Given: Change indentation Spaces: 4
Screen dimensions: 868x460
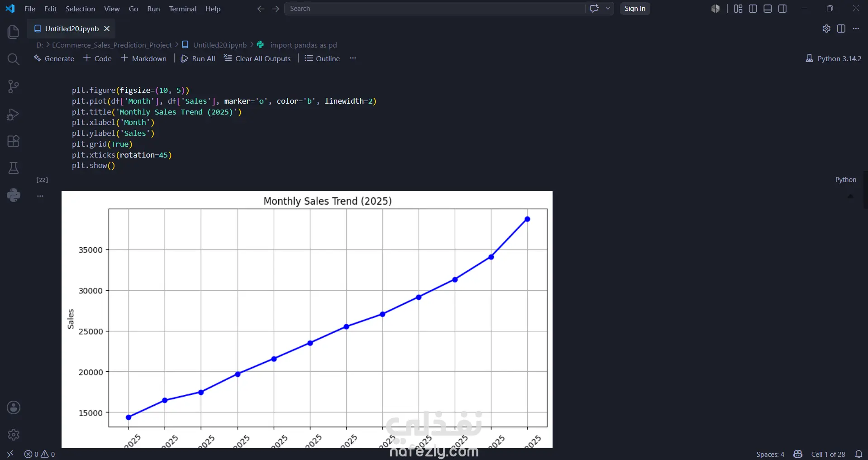Looking at the screenshot, I should tap(770, 454).
